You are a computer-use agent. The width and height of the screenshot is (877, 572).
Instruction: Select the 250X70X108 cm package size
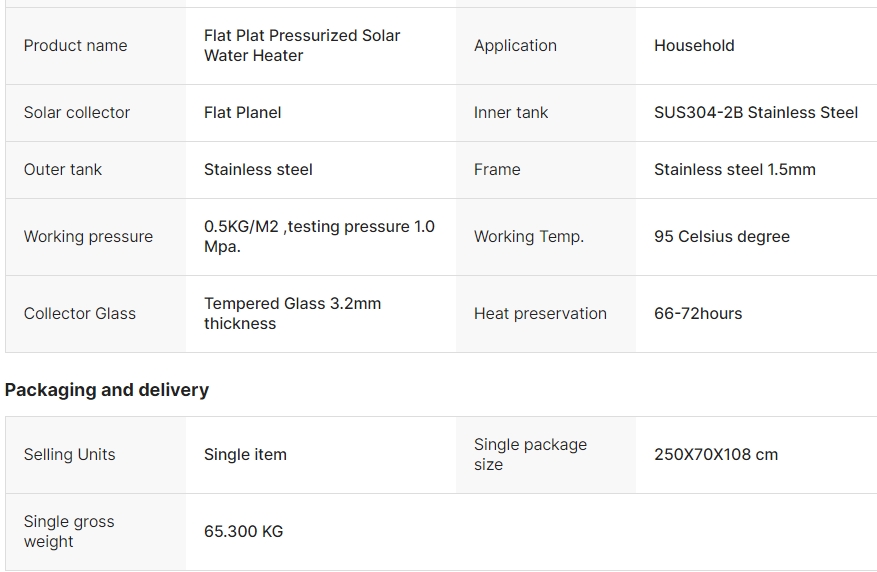coord(716,455)
